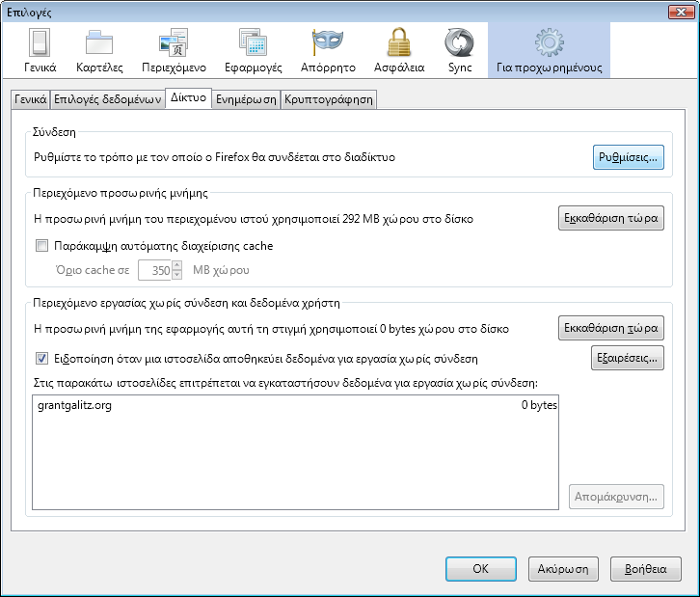This screenshot has width=700, height=597.
Task: Clear web content cache with Εκκαθάριση τώρα
Action: click(610, 218)
